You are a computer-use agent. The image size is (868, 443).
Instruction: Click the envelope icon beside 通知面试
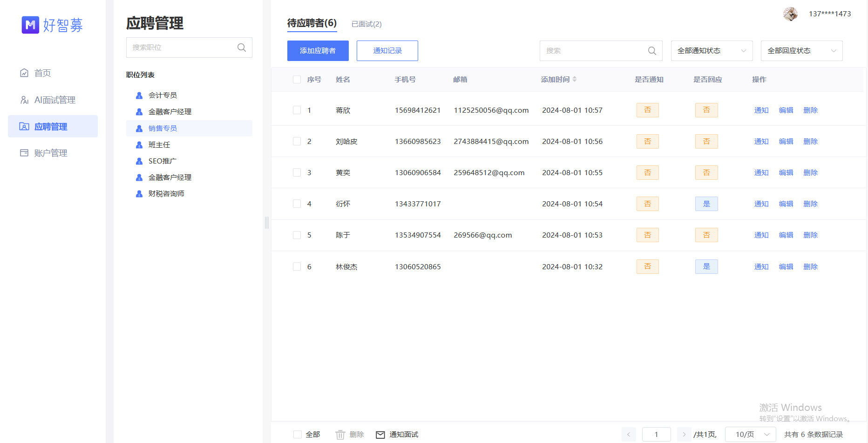(381, 434)
